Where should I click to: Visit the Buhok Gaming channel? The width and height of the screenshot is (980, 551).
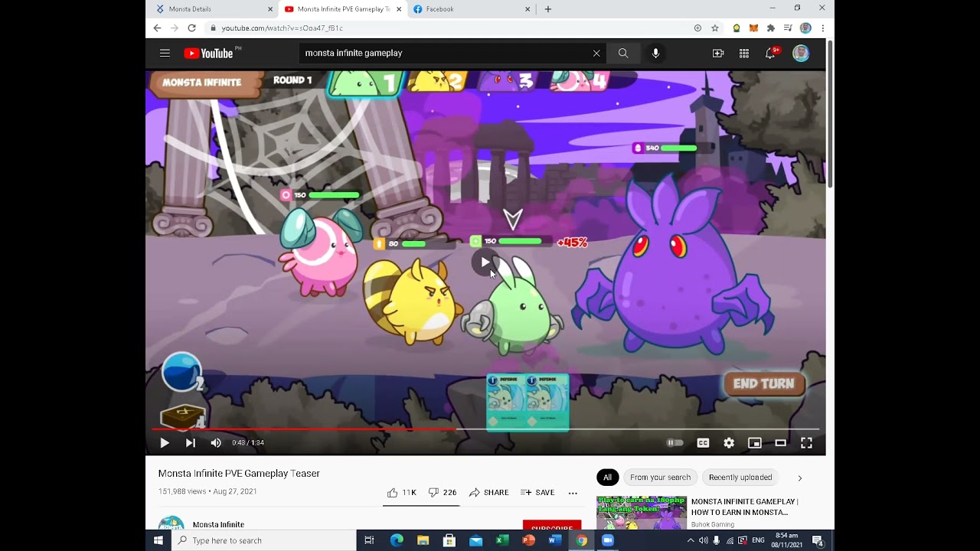click(x=713, y=524)
